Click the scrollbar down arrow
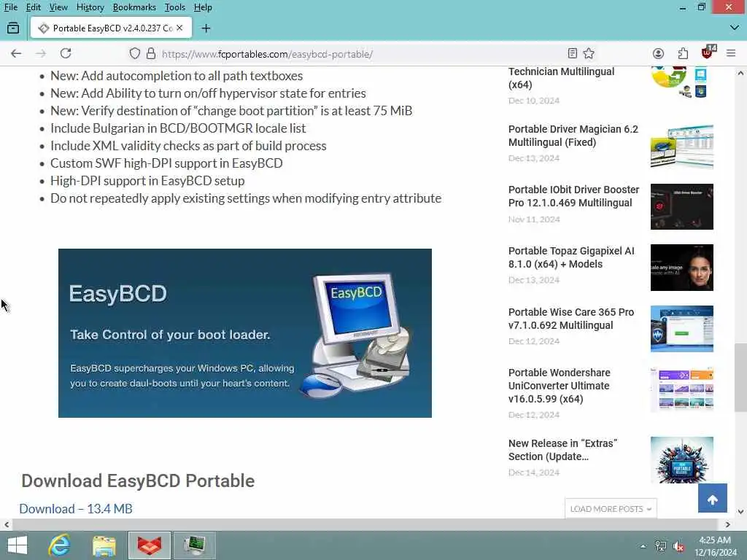The image size is (747, 560). pos(740,513)
